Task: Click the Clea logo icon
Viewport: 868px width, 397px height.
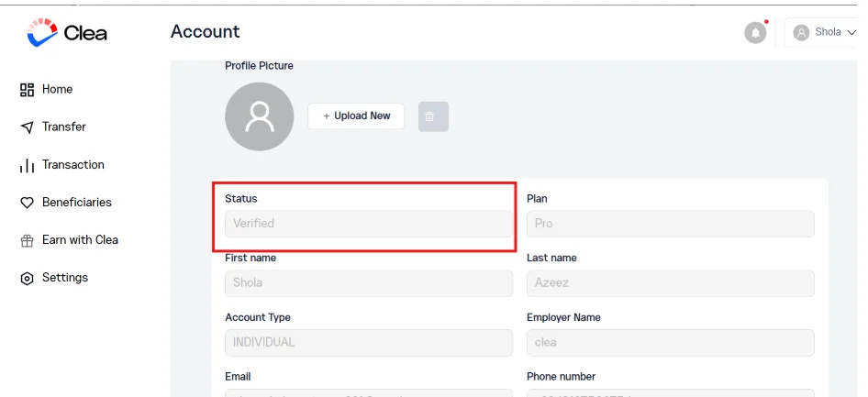Action: [42, 32]
